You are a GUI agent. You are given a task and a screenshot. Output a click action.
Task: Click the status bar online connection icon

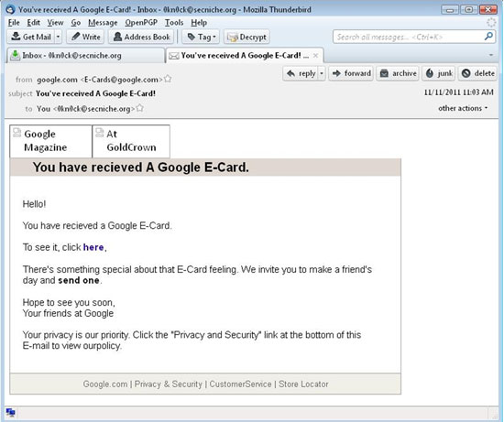(11, 412)
